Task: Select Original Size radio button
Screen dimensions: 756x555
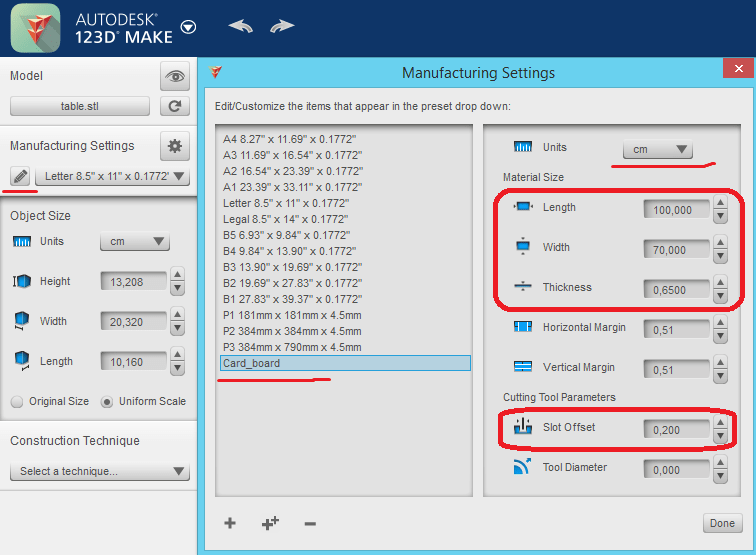Action: pyautogui.click(x=17, y=402)
